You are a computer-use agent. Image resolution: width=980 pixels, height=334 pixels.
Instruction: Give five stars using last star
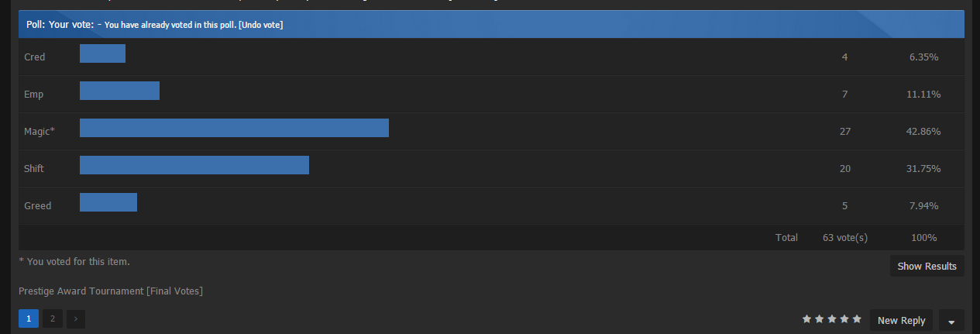(x=857, y=319)
